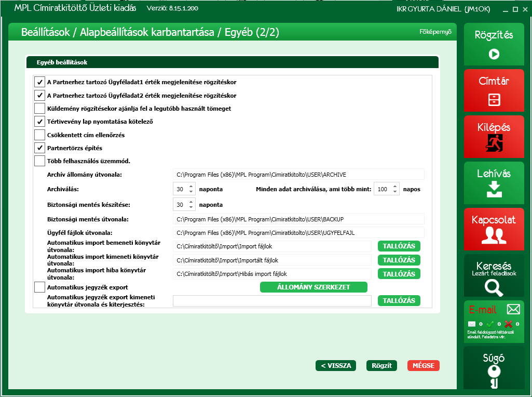Open ÁLLOMÁNY SZERKEZET button
Screen dimensions: 532x397
click(313, 287)
